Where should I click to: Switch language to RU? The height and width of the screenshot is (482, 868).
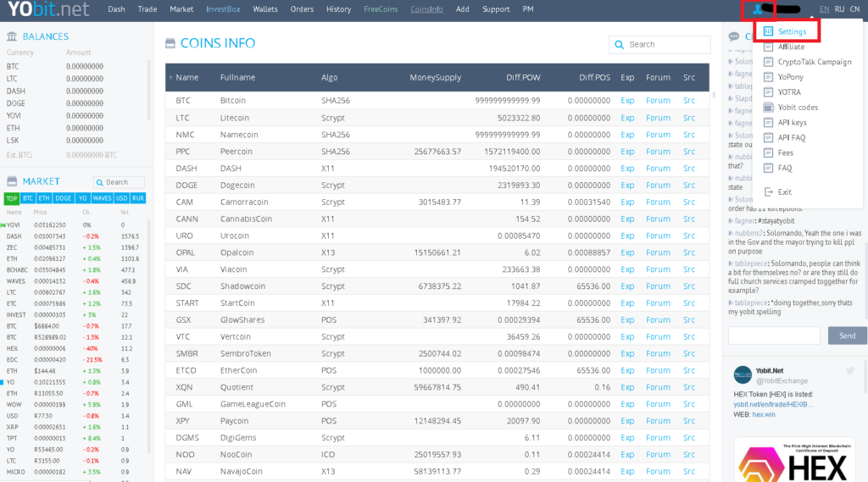click(x=839, y=9)
